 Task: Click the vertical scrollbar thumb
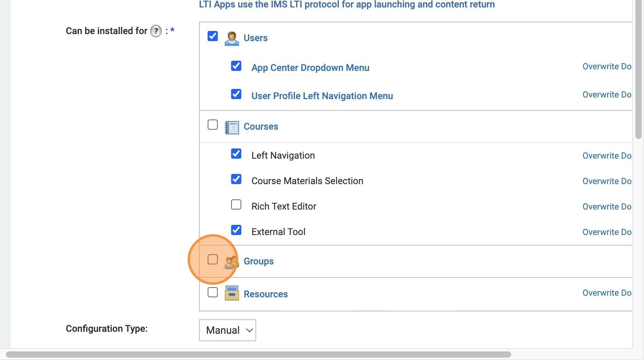tap(639, 71)
